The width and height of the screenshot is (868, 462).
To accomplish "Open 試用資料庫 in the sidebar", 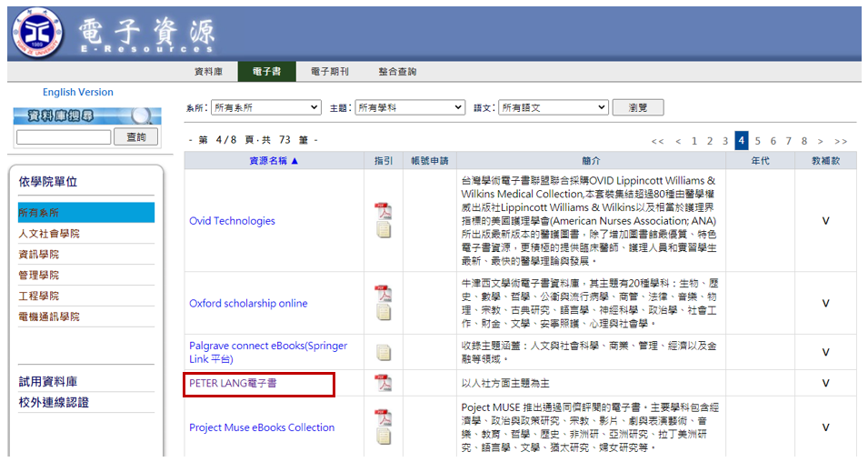I will (48, 382).
